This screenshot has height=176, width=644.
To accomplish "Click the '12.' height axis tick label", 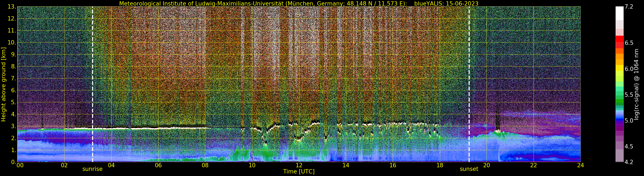I will click(12, 19).
